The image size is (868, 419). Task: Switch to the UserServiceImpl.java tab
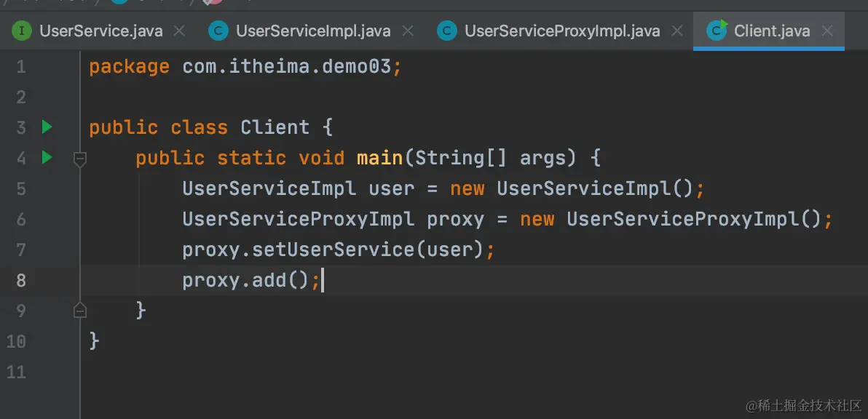[x=313, y=31]
